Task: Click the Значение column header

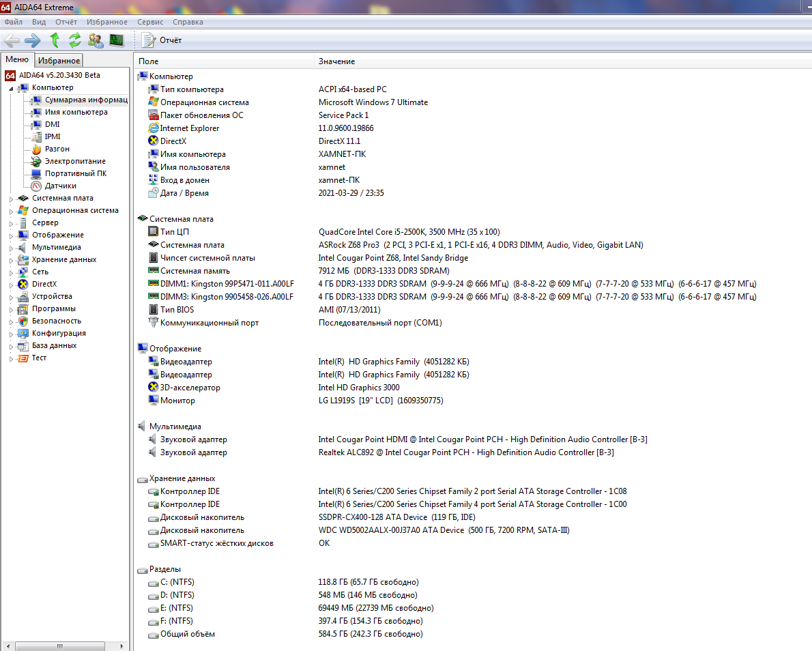Action: (563, 61)
